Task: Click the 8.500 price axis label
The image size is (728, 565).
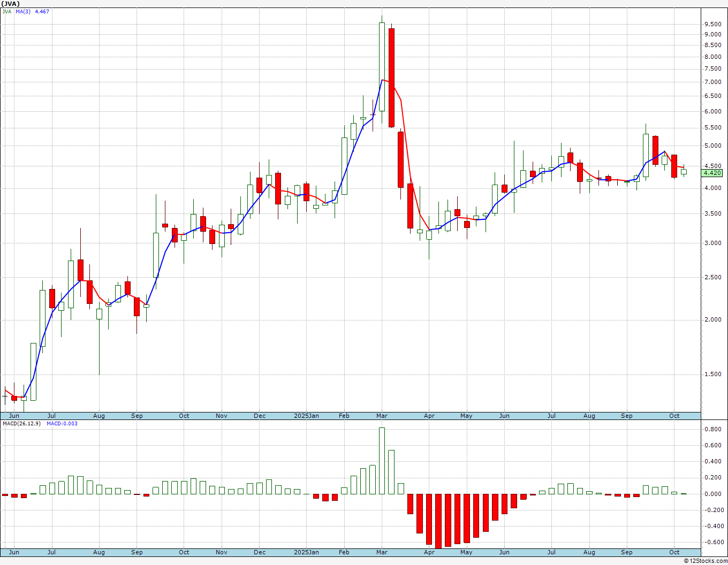Action: [712, 45]
